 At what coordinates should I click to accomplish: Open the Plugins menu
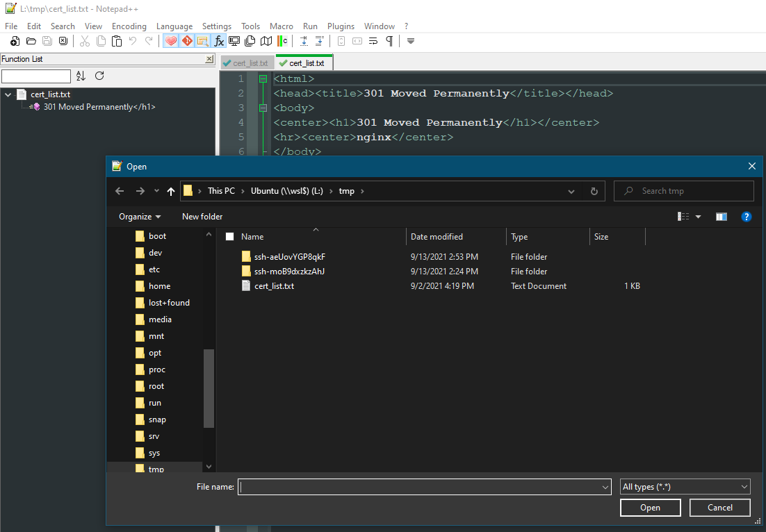click(x=341, y=26)
